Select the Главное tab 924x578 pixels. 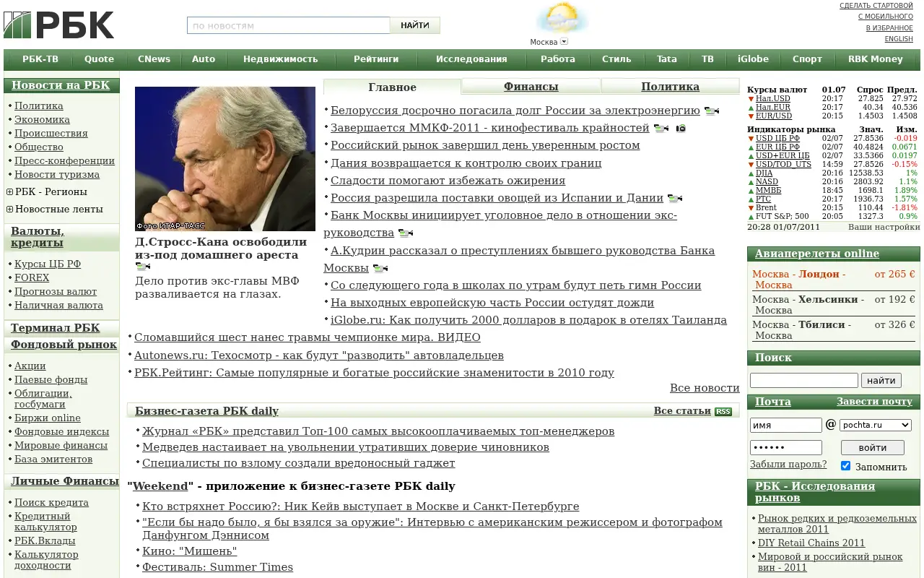tap(392, 87)
